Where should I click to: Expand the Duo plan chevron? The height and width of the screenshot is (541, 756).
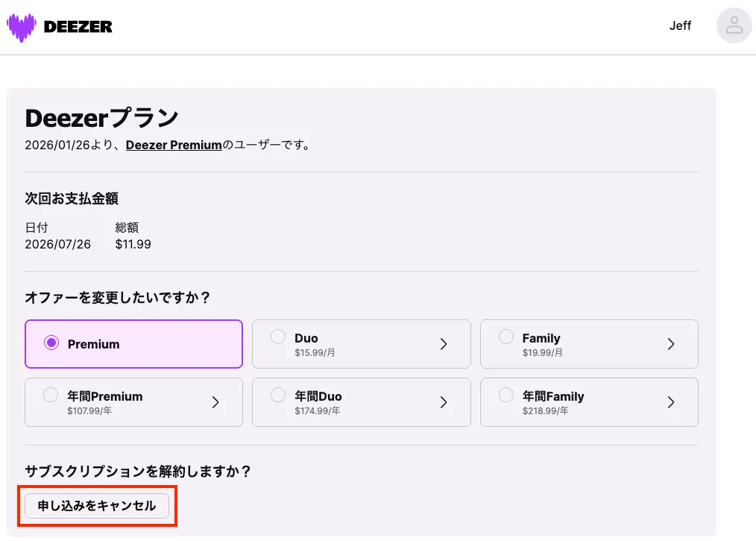(x=444, y=344)
